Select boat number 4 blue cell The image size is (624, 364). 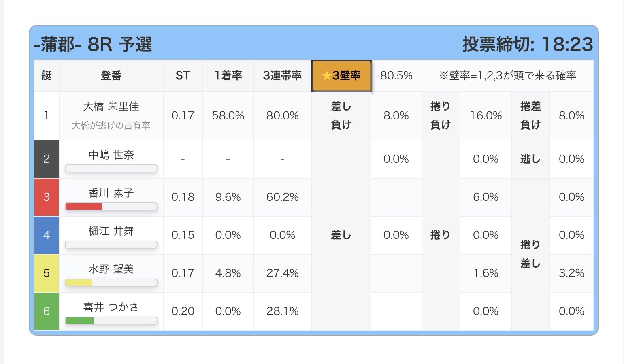point(47,235)
